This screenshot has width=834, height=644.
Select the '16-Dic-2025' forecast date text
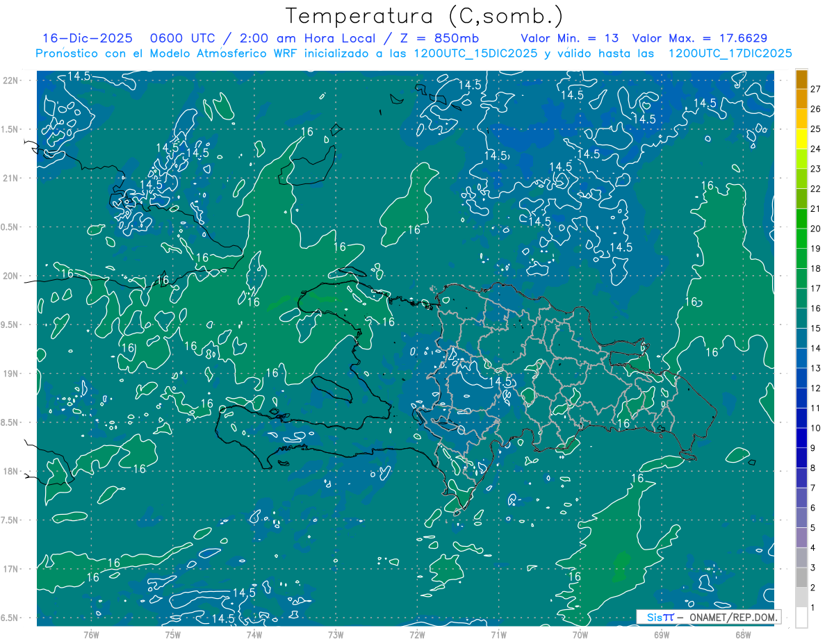[x=88, y=38]
